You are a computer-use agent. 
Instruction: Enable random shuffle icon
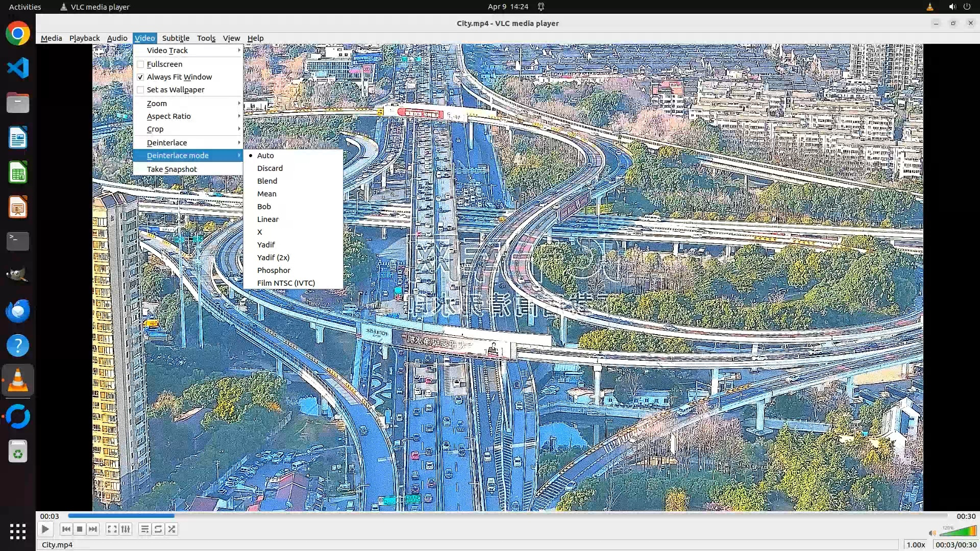click(x=172, y=529)
